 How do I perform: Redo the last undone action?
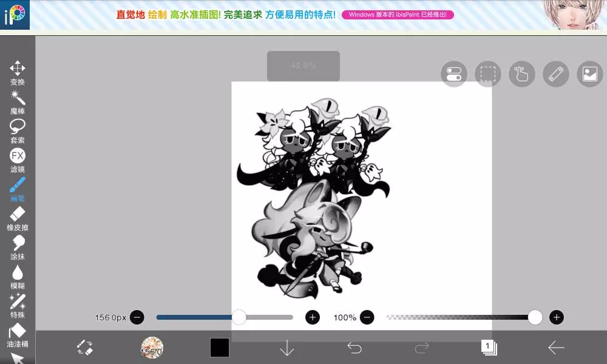[x=421, y=348]
